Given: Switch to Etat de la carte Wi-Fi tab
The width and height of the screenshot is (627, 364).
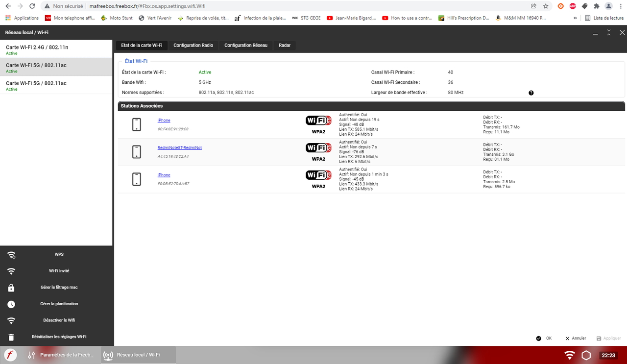Looking at the screenshot, I should click(142, 45).
